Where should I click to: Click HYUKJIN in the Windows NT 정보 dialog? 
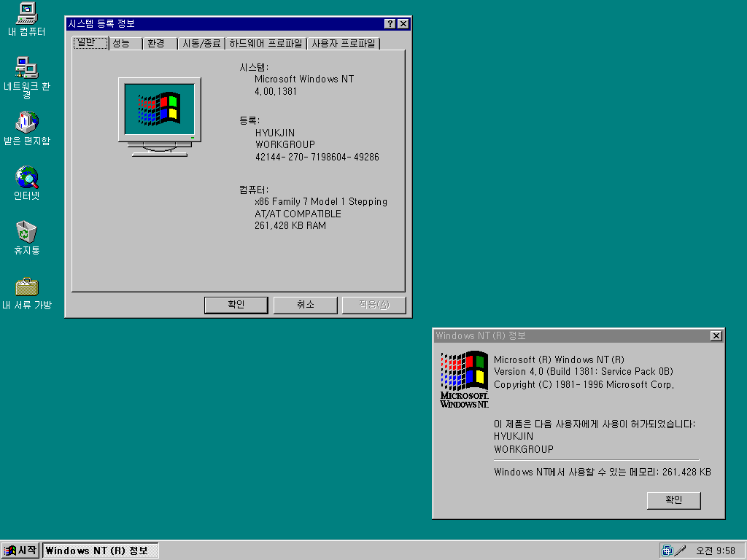(514, 436)
